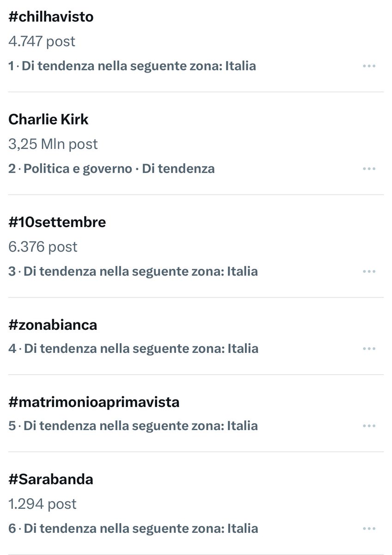This screenshot has width=392, height=555.
Task: Open more options for #matrimonioaprimavista trend
Action: (369, 426)
